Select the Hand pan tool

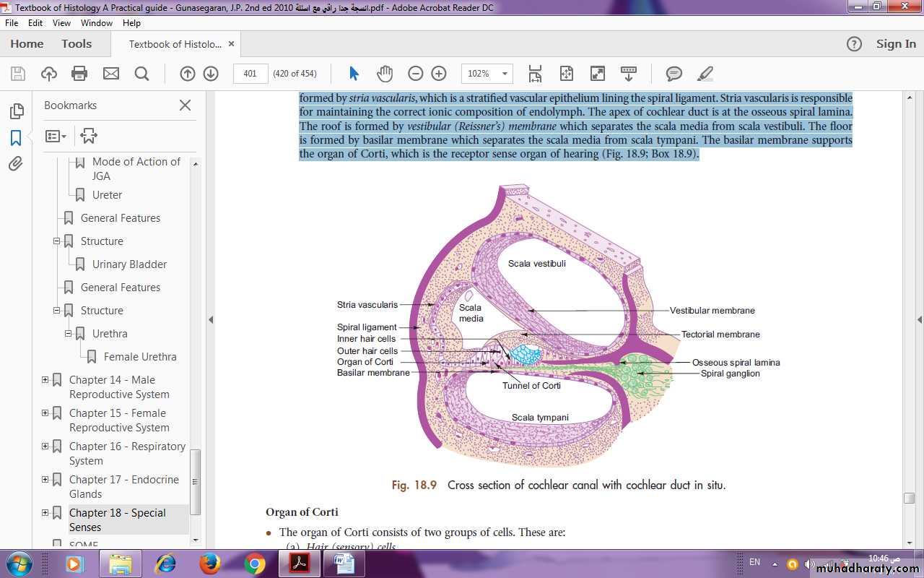[x=384, y=73]
